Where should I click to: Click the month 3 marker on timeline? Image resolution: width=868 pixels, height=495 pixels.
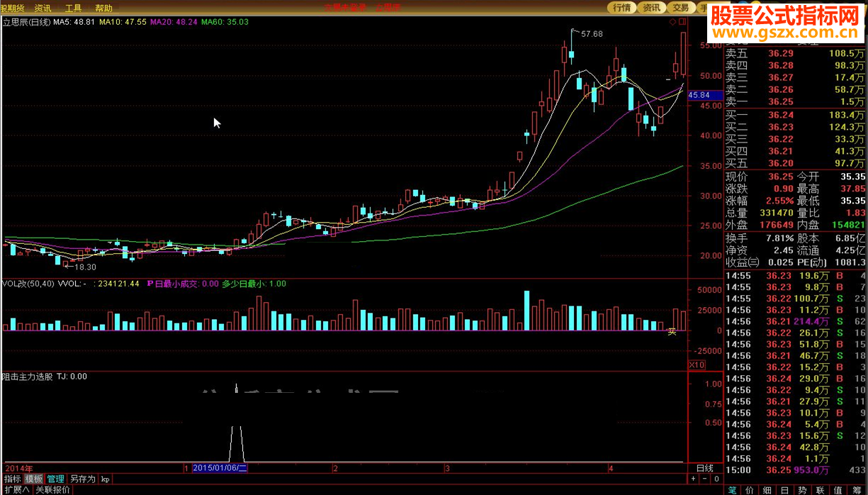click(447, 468)
